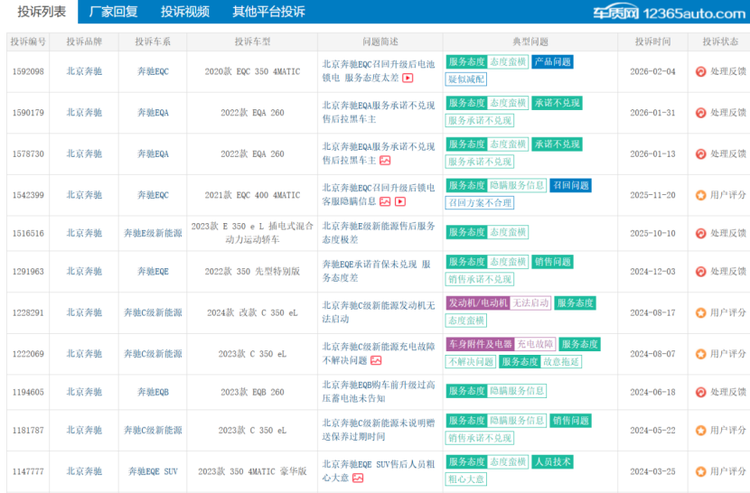Screen dimensions: 750x493
Task: Click 服务承诺不兑现 tag in row 1590179
Action: coord(480,121)
